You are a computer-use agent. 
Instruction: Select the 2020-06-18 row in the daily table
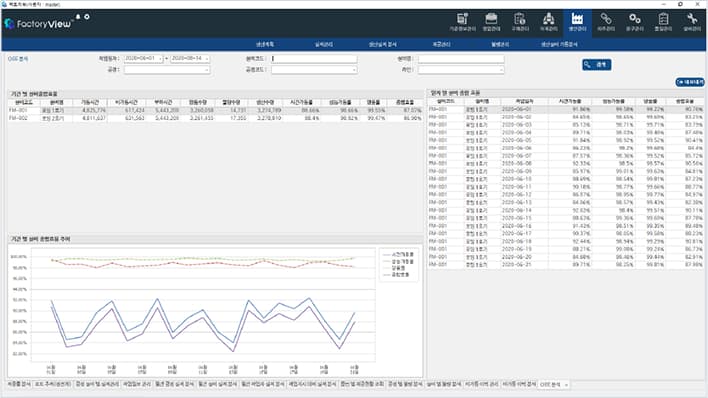tap(566, 241)
